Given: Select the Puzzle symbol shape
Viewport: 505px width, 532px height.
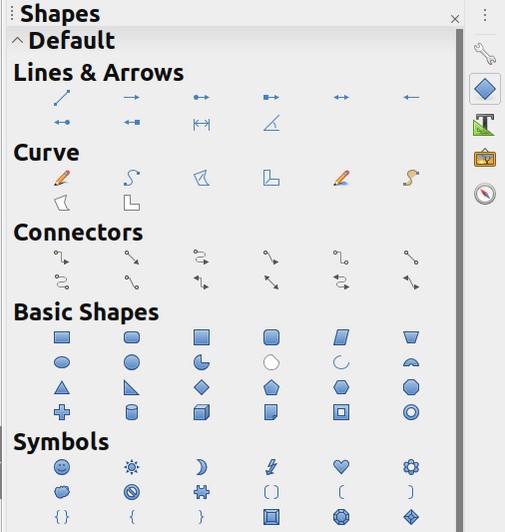Looking at the screenshot, I should (202, 492).
